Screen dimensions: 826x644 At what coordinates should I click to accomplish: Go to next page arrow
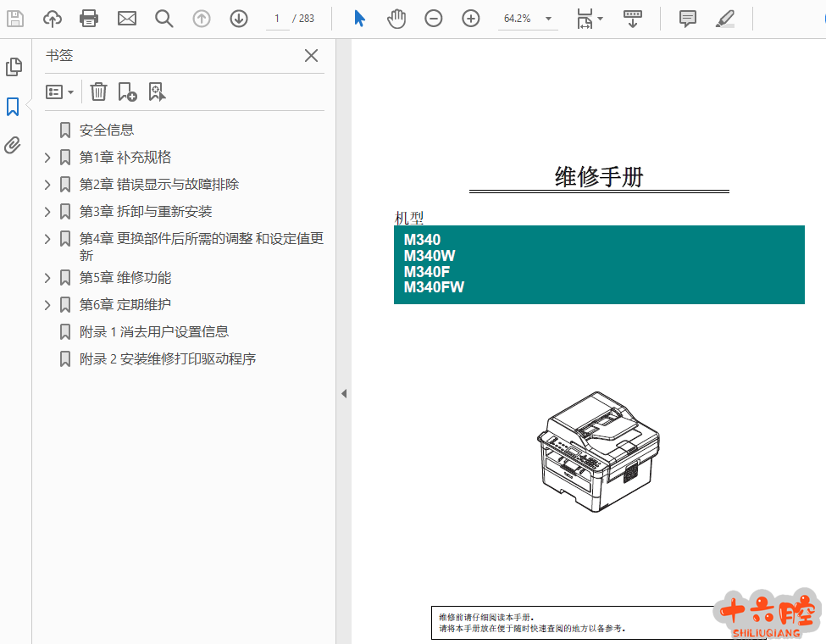click(239, 18)
